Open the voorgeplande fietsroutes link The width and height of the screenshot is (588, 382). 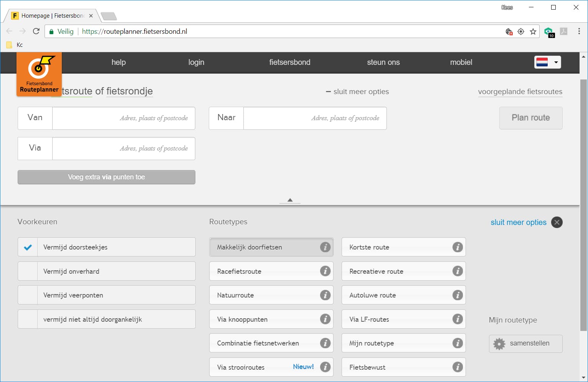coord(520,92)
